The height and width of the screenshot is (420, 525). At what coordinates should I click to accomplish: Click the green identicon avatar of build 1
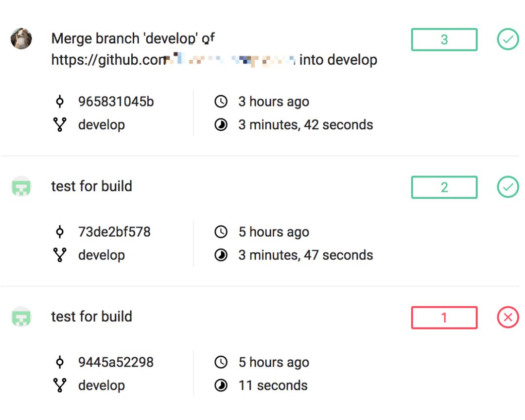click(x=21, y=317)
